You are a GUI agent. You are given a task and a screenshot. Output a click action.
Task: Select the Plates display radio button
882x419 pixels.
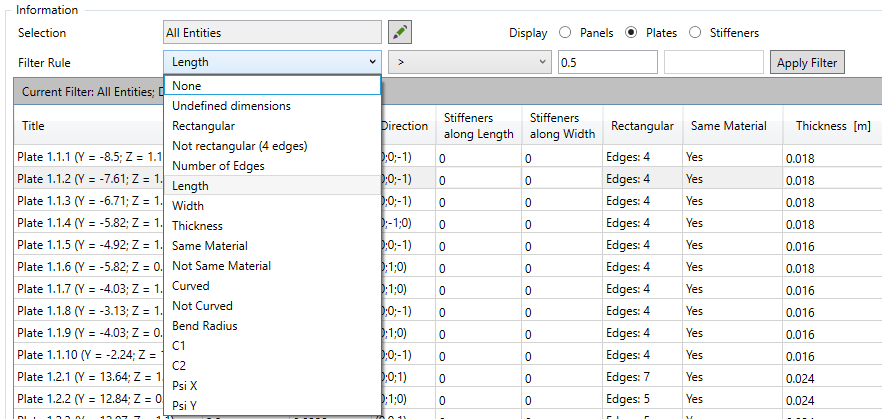click(x=631, y=33)
